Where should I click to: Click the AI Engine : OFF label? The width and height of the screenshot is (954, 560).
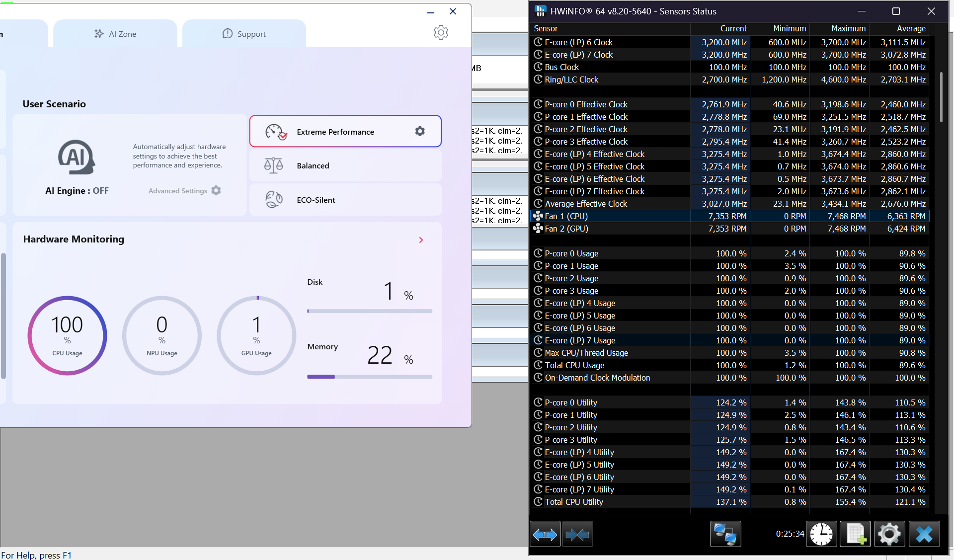[77, 191]
